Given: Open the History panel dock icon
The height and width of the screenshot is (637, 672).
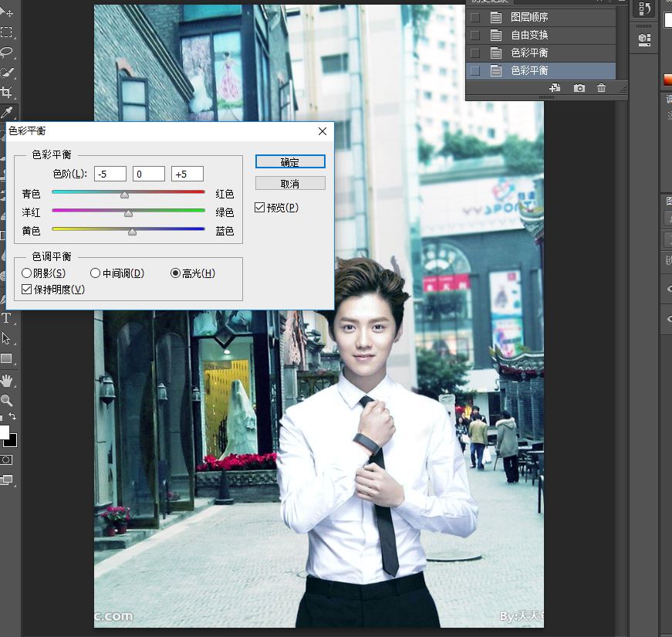Looking at the screenshot, I should [x=644, y=8].
